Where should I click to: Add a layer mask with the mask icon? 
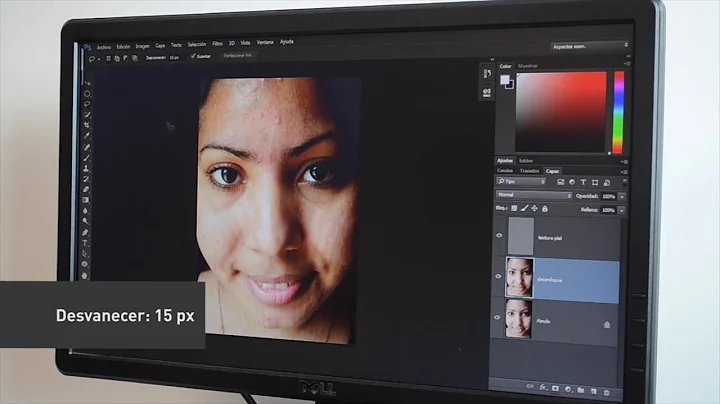coord(555,388)
